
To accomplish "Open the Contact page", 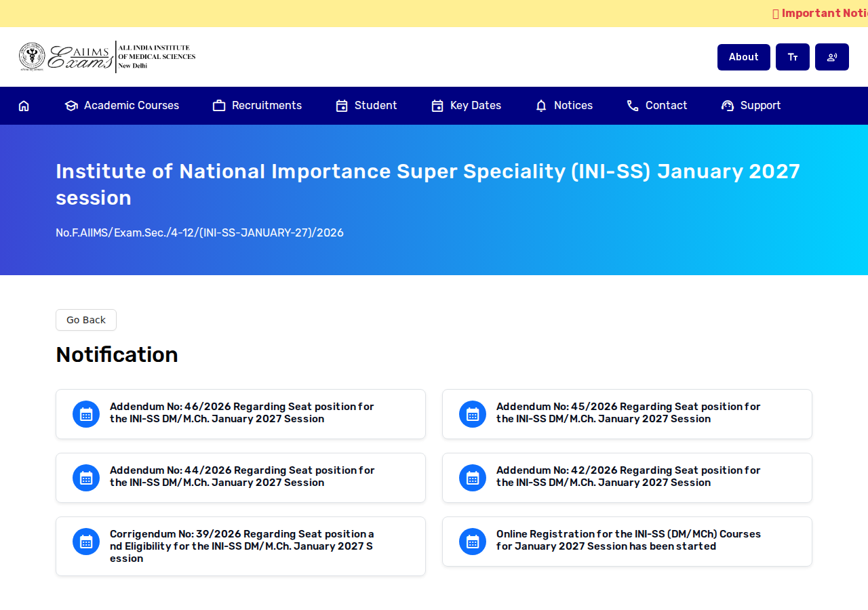I will tap(657, 106).
